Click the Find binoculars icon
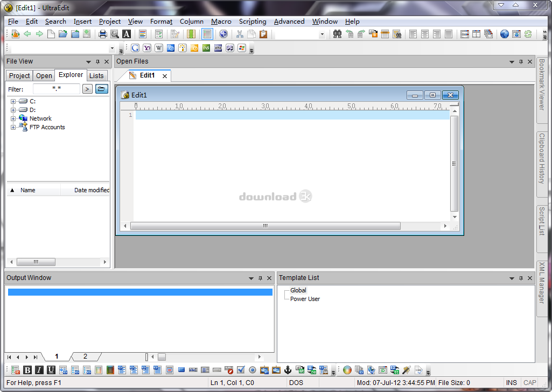The width and height of the screenshot is (552, 392). tap(337, 34)
